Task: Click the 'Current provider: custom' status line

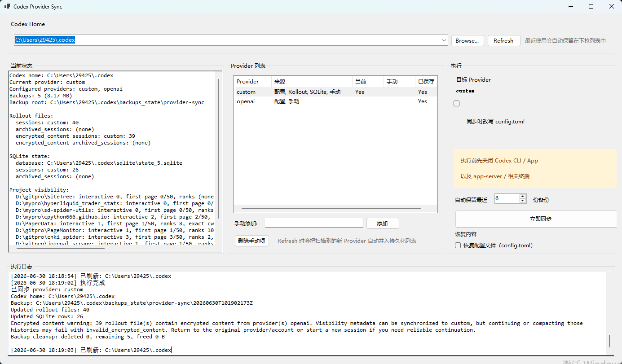Action: point(47,82)
